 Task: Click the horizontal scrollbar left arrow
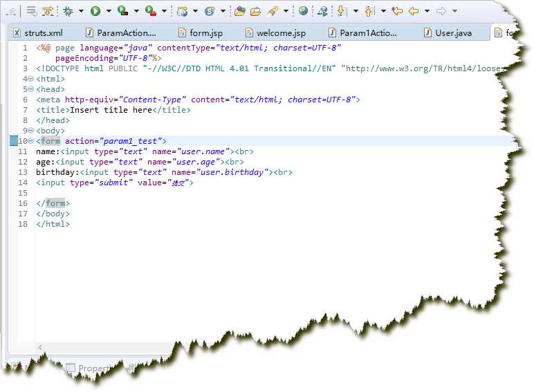40,347
